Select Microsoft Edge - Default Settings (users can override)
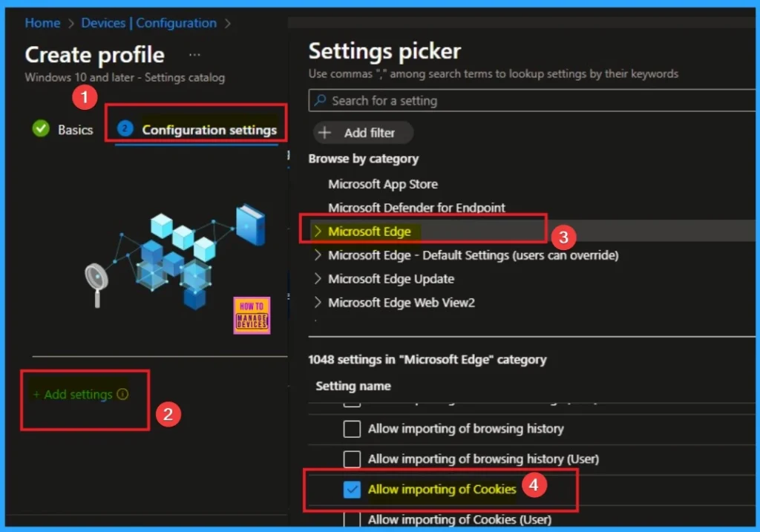760x532 pixels. coord(473,255)
